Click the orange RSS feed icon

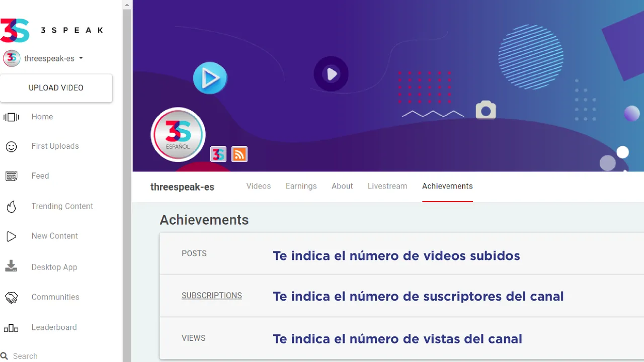(x=239, y=154)
